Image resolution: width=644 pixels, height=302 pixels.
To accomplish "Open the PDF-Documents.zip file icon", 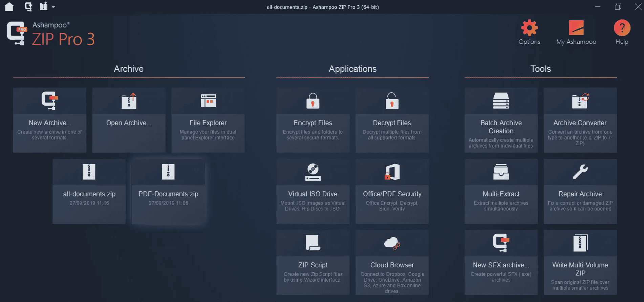I will (168, 172).
